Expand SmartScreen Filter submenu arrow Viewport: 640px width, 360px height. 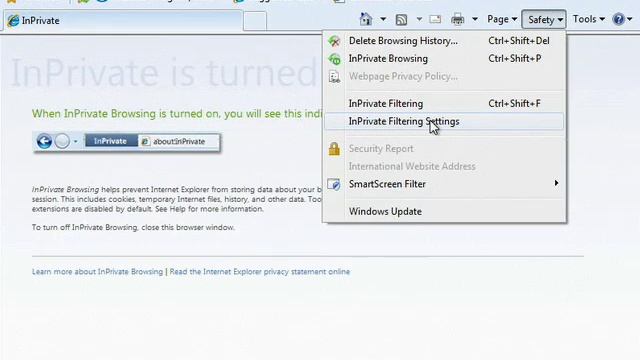tap(556, 183)
